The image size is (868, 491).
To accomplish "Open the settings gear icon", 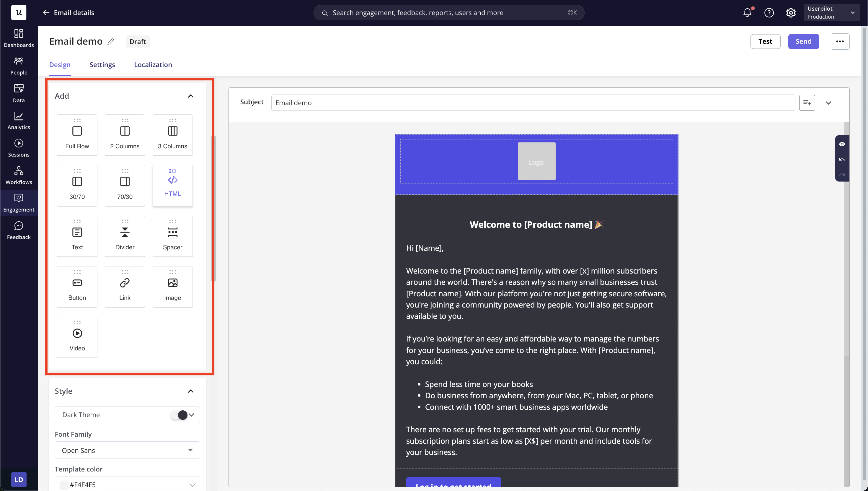I will coord(791,13).
